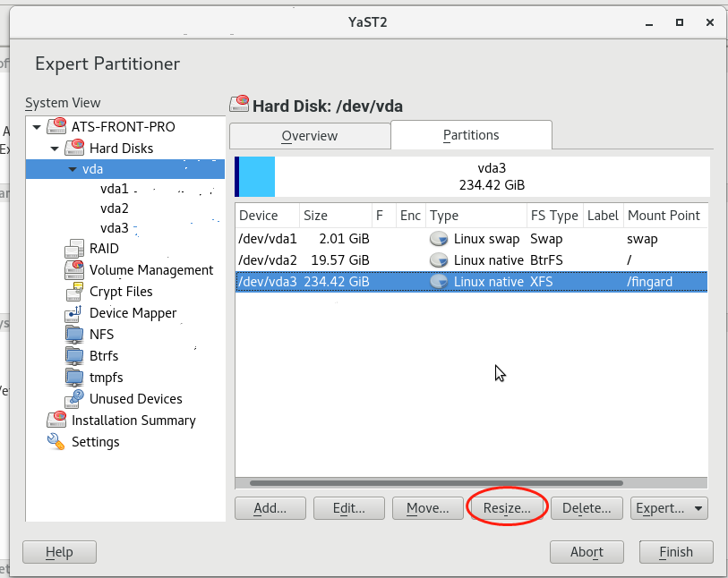
Task: Click the Settings wrench icon
Action: point(56,441)
